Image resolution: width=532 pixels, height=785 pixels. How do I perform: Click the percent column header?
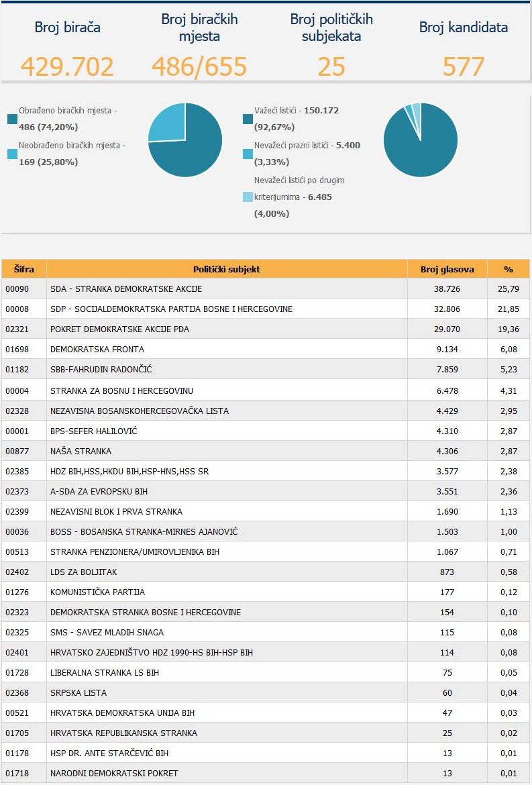click(x=509, y=269)
